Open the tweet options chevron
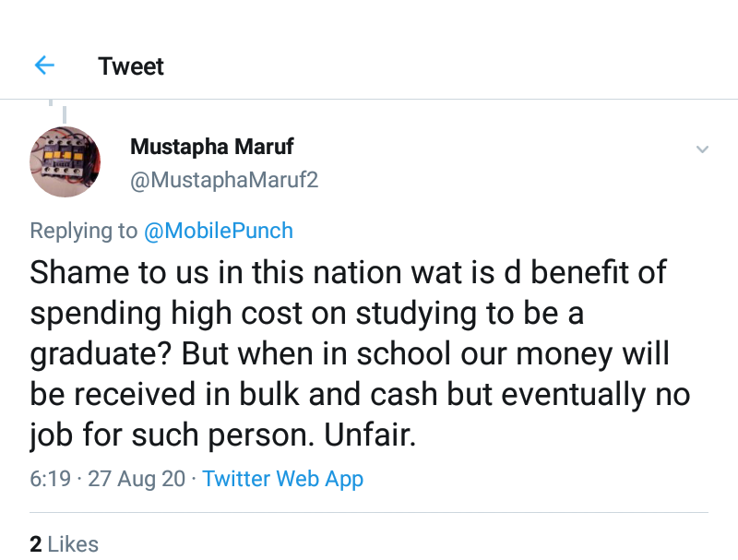 [x=702, y=149]
